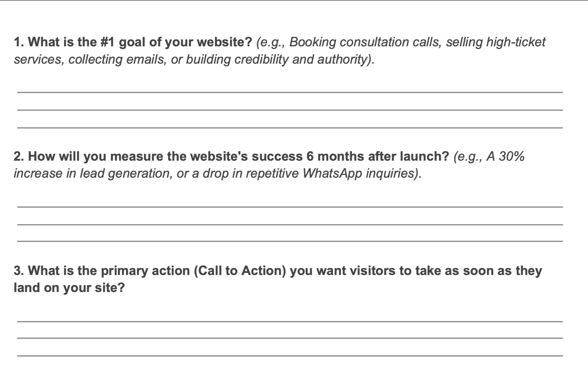Click the first answer line under question 1
The height and width of the screenshot is (378, 588).
(289, 92)
